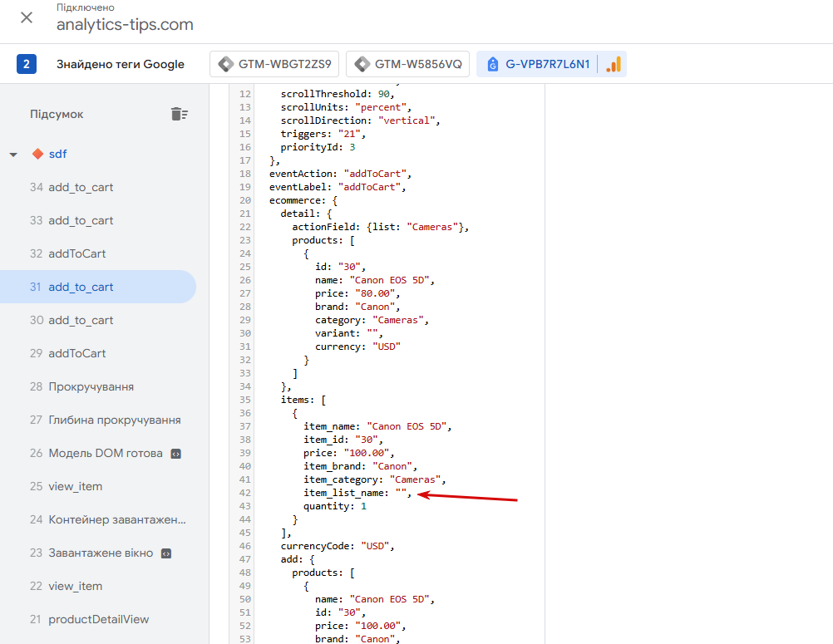Screen dimensions: 833x644
Task: Select event 22 view_item
Action: pyautogui.click(x=98, y=586)
